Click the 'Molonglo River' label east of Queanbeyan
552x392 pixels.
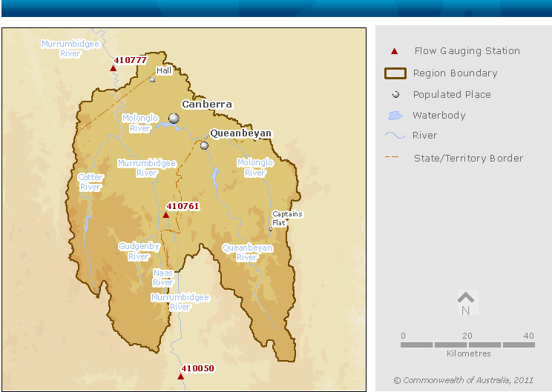point(255,167)
